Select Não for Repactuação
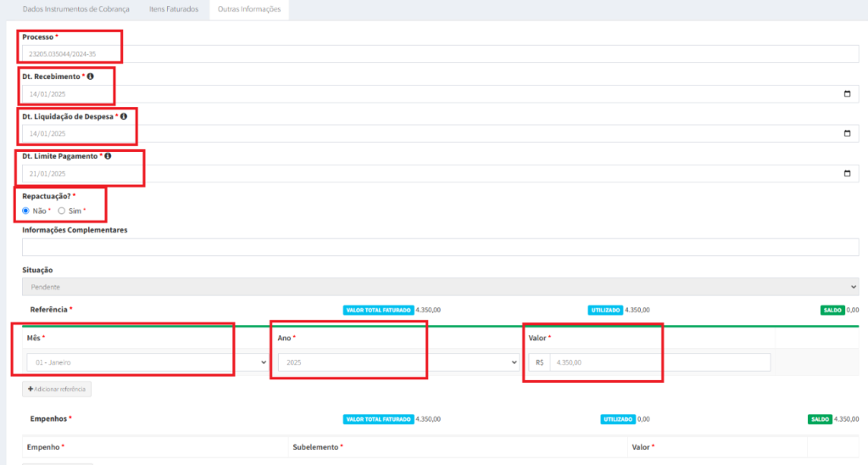 26,210
